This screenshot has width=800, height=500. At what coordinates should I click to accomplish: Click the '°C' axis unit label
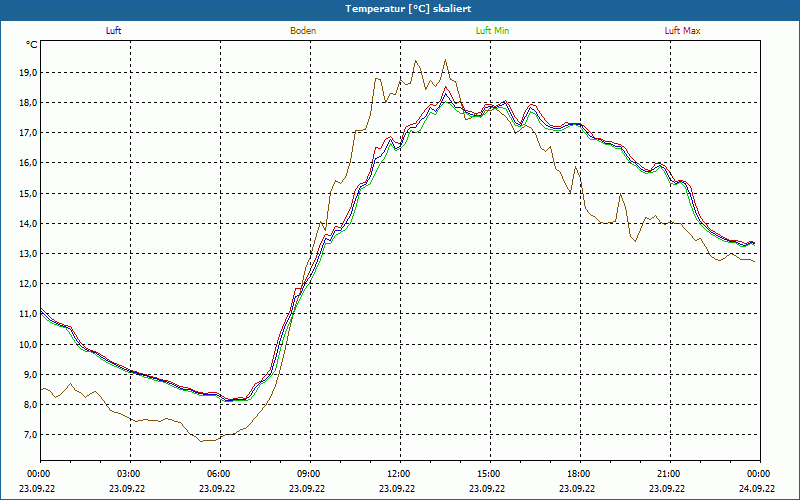tap(32, 45)
